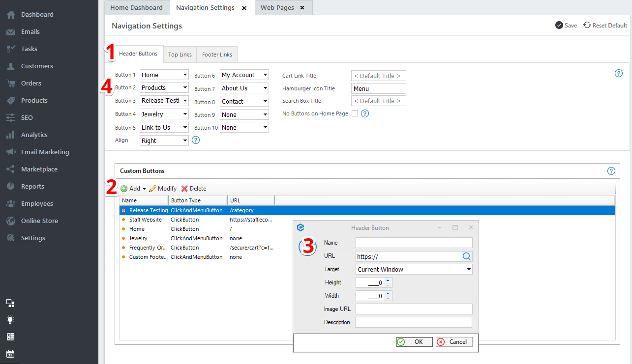Click the help icon at Header Buttons panel right
The width and height of the screenshot is (632, 364).
(619, 74)
